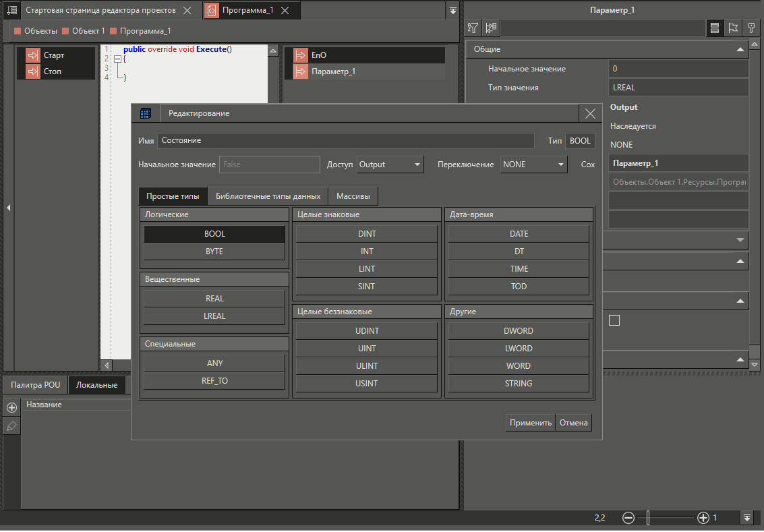Click the zoom out minus icon
The width and height of the screenshot is (764, 532).
coord(628,518)
